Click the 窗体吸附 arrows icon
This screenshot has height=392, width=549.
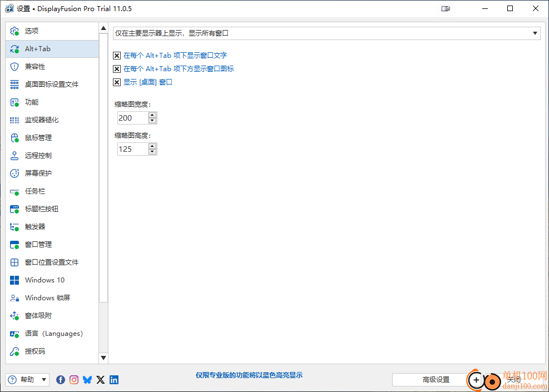[14, 316]
